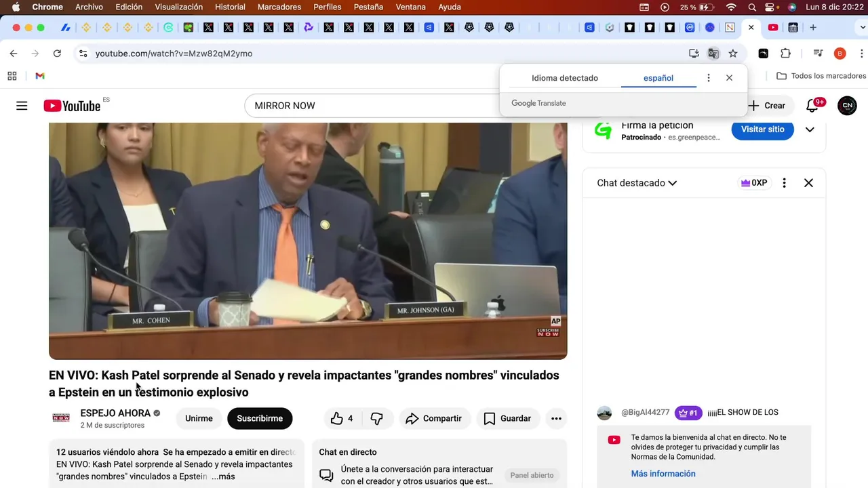Image resolution: width=868 pixels, height=488 pixels.
Task: Open Google Translate options menu
Action: 709,78
